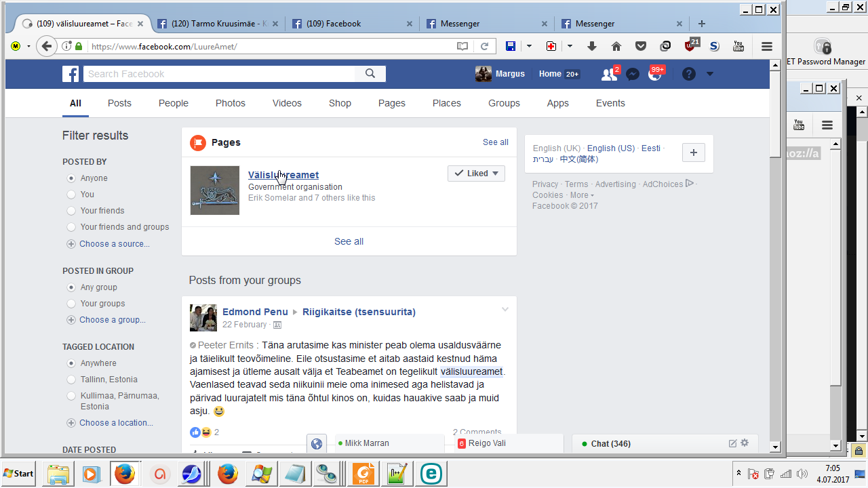Click the site info icon beside padlock

click(66, 47)
